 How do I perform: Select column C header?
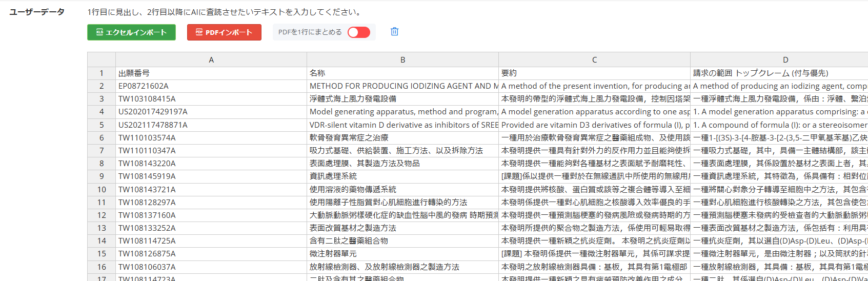tap(594, 60)
